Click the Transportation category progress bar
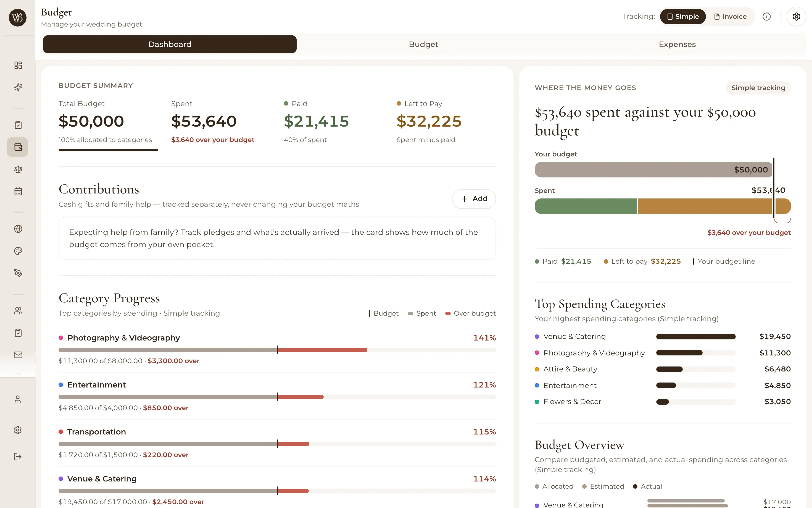812x508 pixels. (277, 444)
